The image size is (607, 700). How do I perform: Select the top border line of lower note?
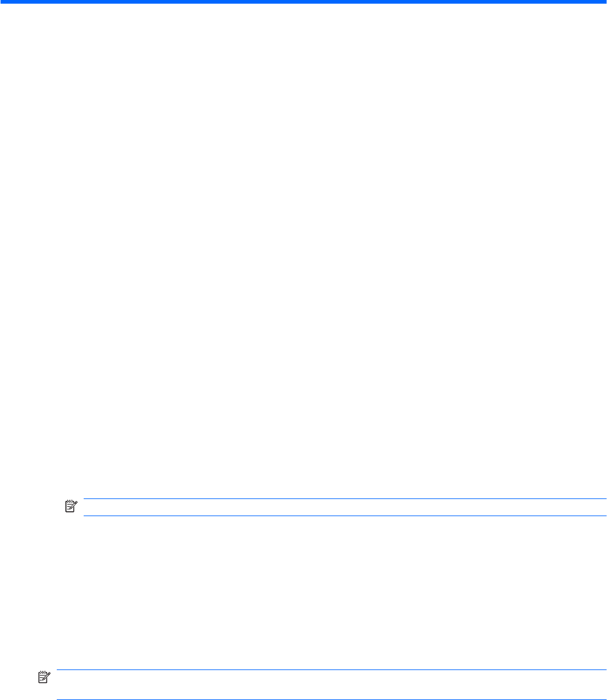click(x=331, y=669)
